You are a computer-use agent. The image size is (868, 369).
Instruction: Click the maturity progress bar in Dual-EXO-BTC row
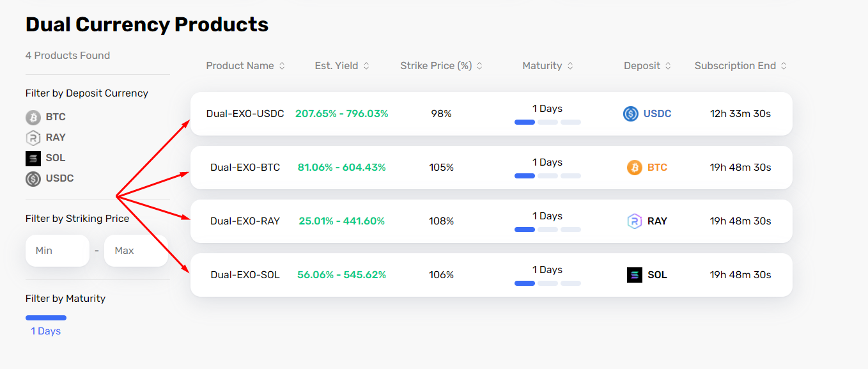[x=548, y=176]
